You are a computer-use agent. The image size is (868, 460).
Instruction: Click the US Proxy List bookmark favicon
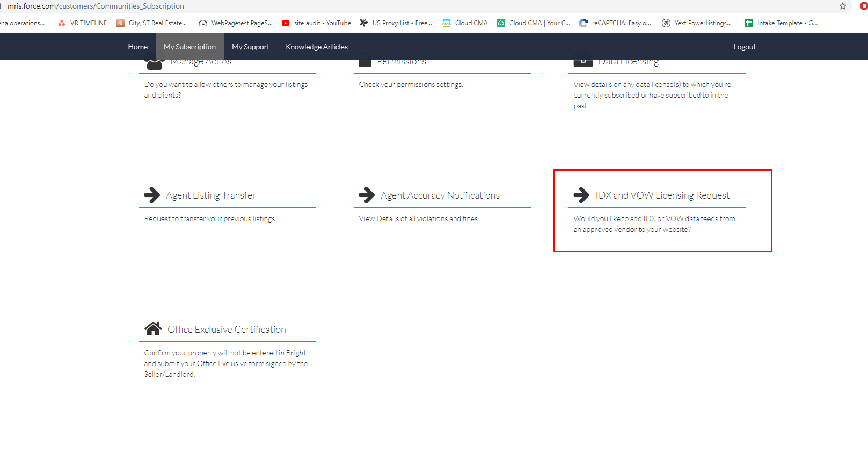pyautogui.click(x=364, y=23)
